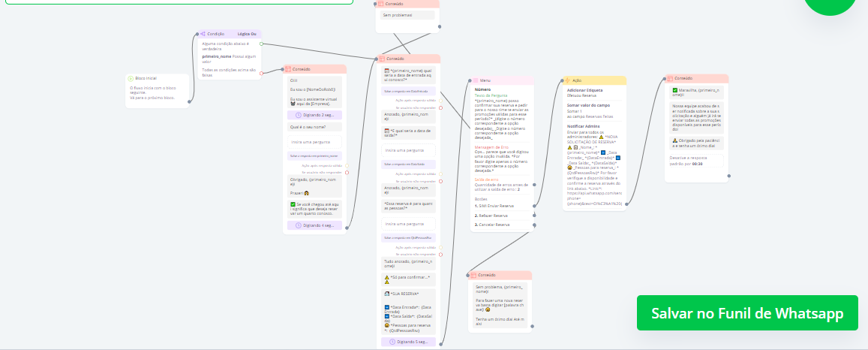This screenshot has width=868, height=350.
Task: Click the lightning icon on the Ação block
Action: tap(568, 80)
